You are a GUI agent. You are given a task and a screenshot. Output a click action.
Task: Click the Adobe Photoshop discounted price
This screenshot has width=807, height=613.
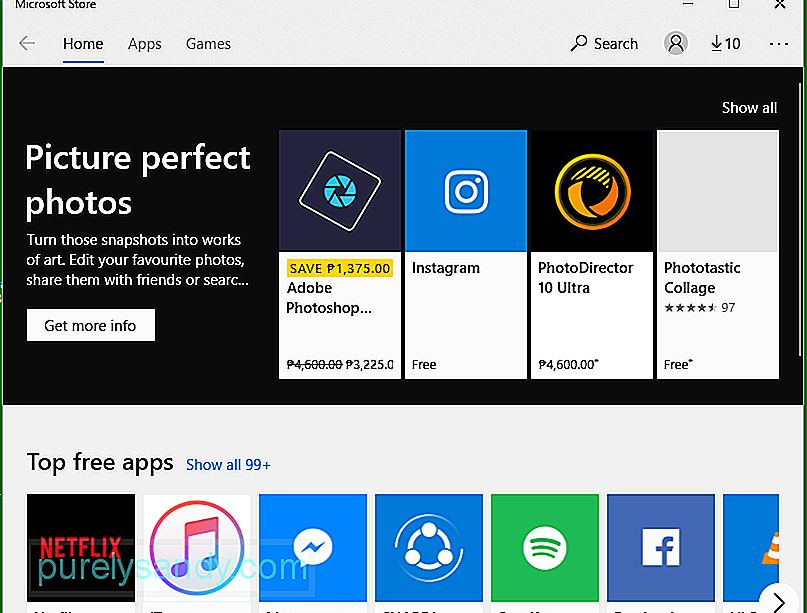pyautogui.click(x=369, y=364)
